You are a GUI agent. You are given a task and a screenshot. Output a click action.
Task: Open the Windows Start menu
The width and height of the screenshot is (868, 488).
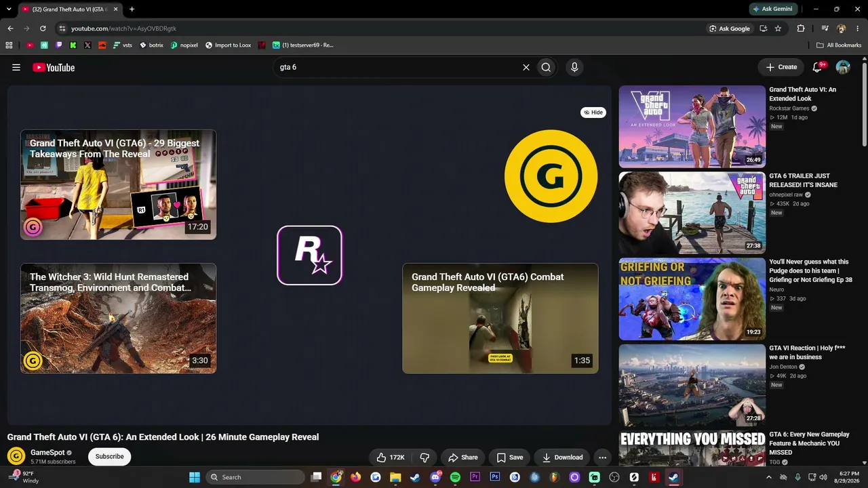pos(195,477)
